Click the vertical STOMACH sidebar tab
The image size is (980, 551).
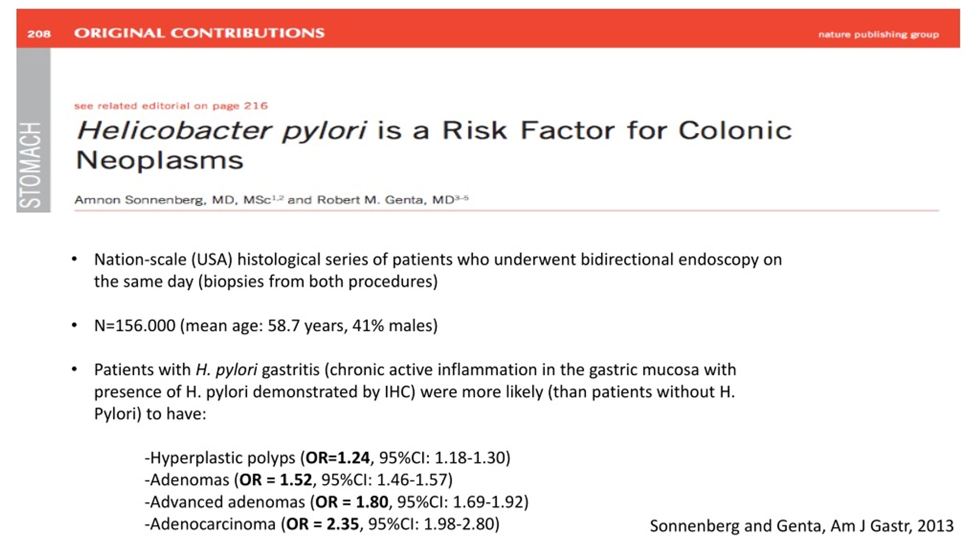coord(33,130)
